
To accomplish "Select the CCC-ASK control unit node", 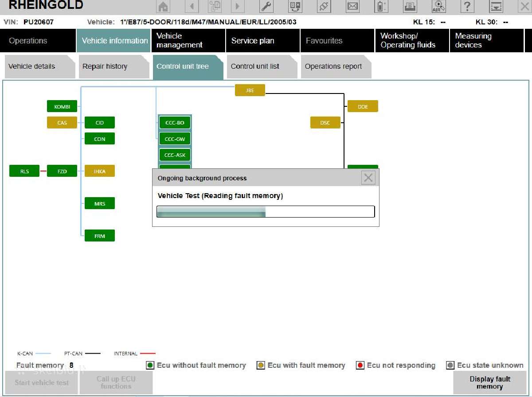I will tap(175, 155).
